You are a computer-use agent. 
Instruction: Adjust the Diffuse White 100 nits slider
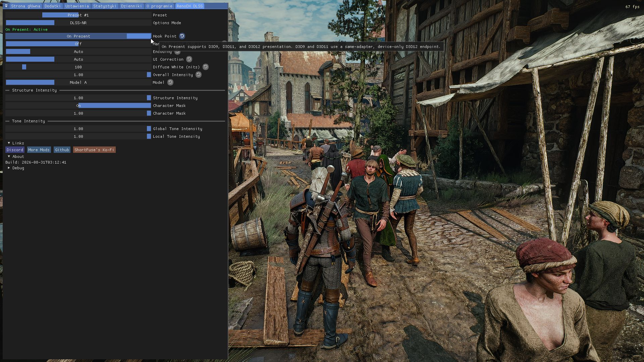78,67
